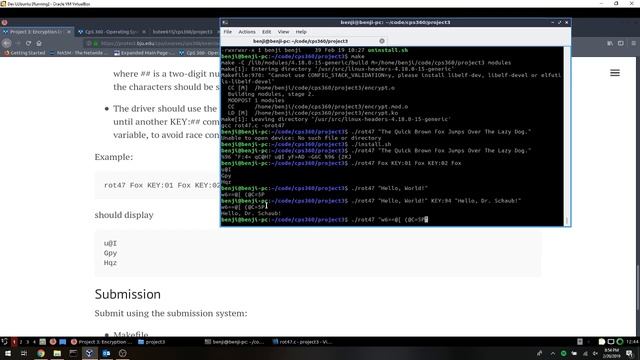The height and width of the screenshot is (360, 640).
Task: Select project3 folder window in panel
Action: pos(152,342)
